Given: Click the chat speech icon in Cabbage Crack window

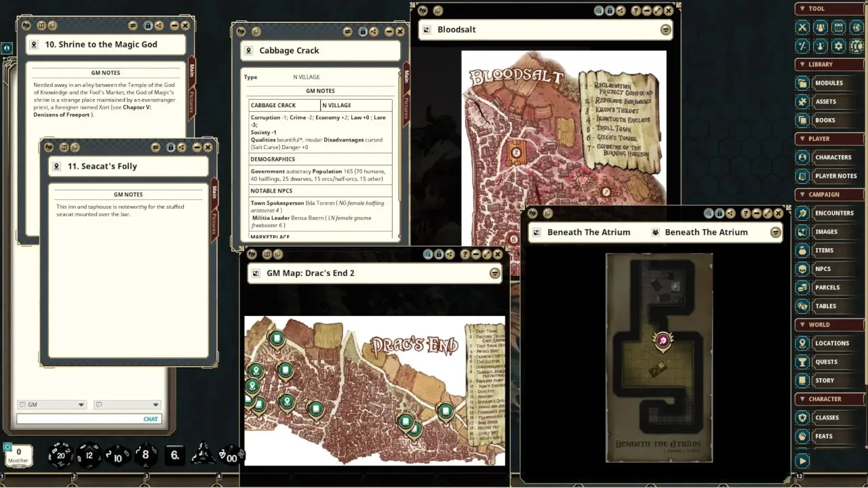Looking at the screenshot, I should tap(348, 31).
